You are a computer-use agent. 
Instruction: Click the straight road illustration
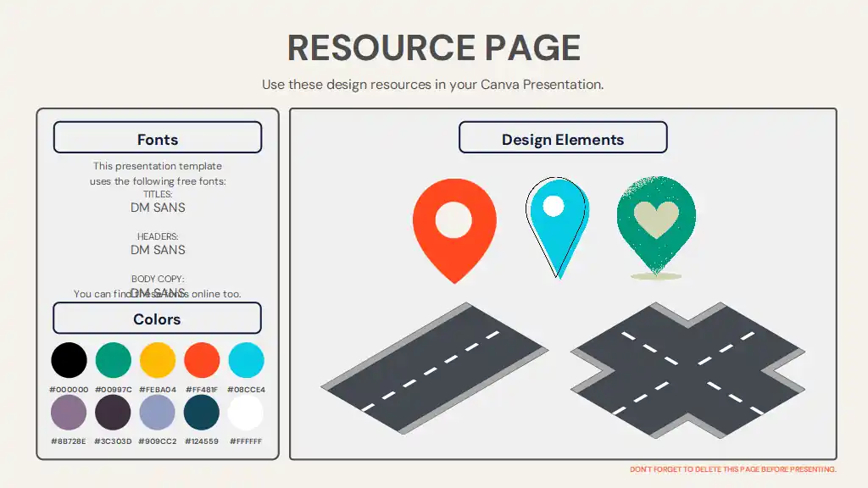click(435, 368)
